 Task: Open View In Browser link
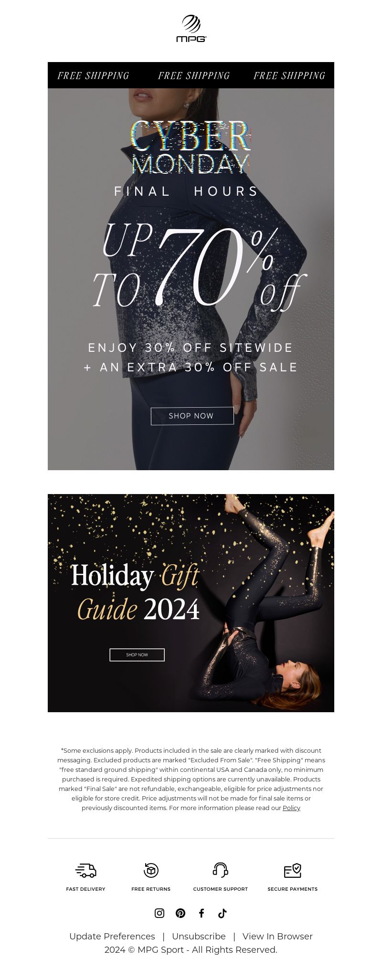click(277, 936)
